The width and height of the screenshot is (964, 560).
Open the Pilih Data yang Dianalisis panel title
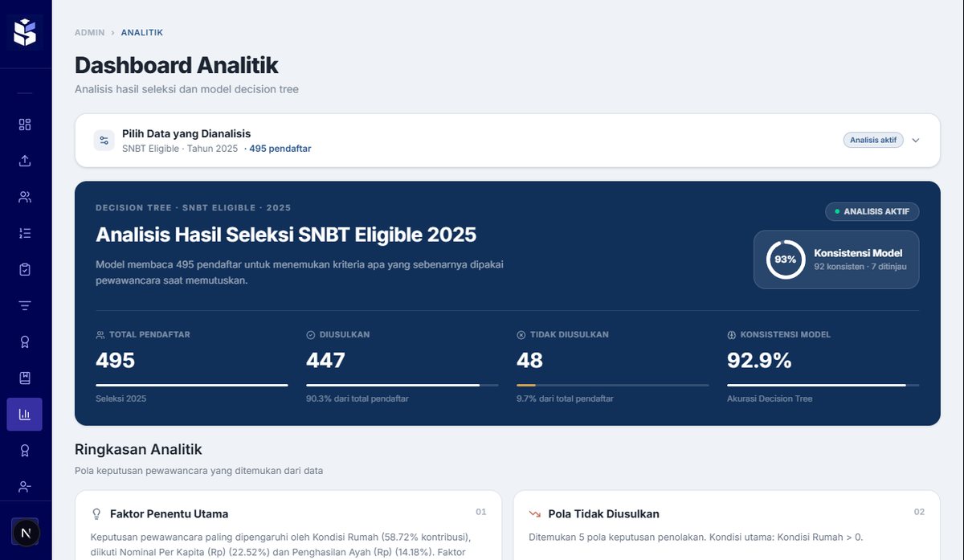pyautogui.click(x=186, y=133)
